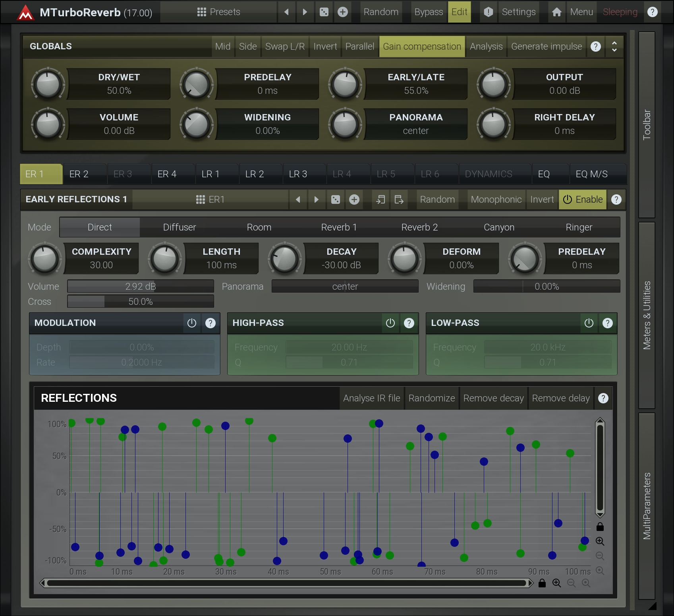Open the ER1 preset selector

pos(211,200)
